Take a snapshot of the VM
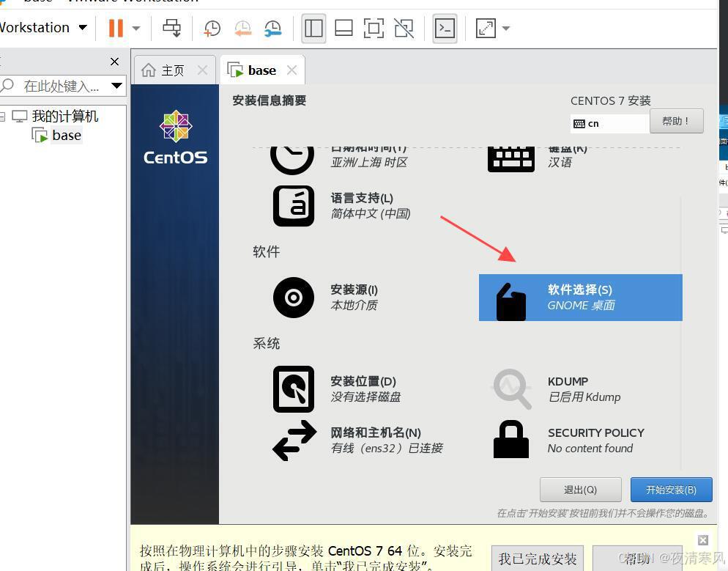728x571 pixels. 212,29
